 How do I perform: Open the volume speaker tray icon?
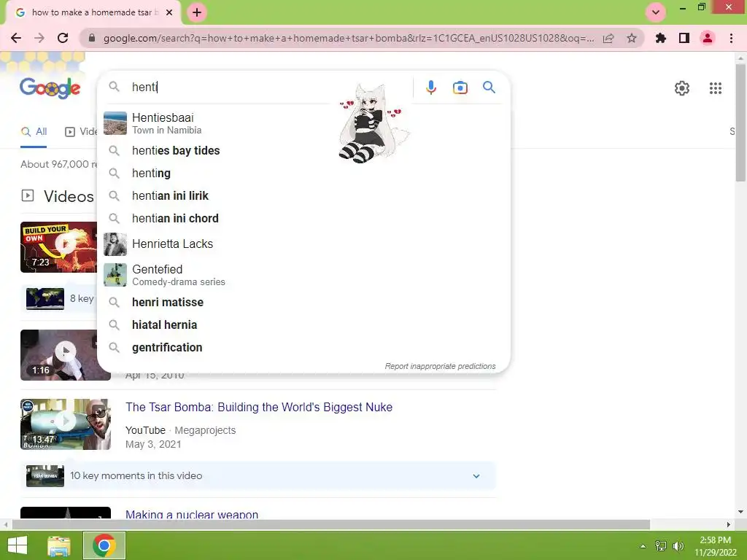click(678, 546)
